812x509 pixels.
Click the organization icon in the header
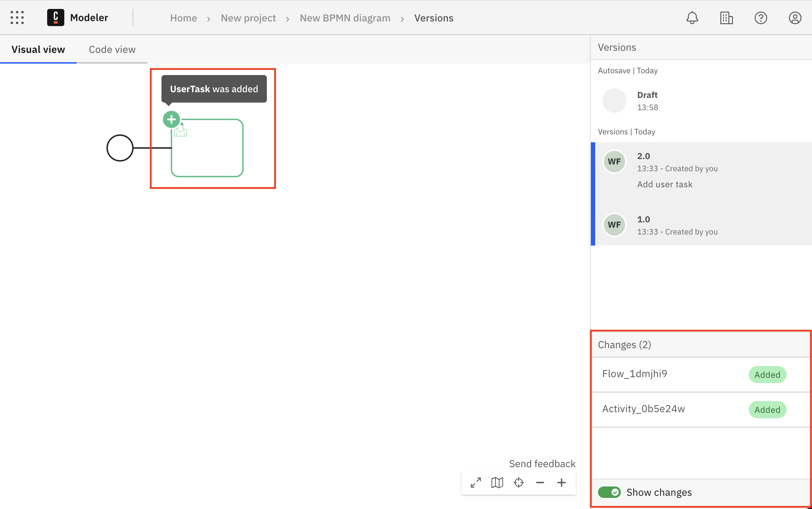726,18
